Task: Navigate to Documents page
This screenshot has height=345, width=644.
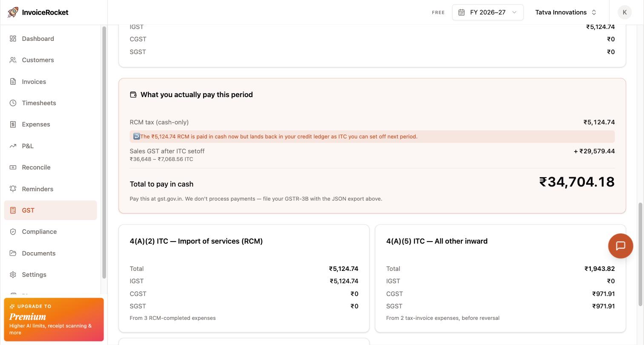Action: pos(51,253)
